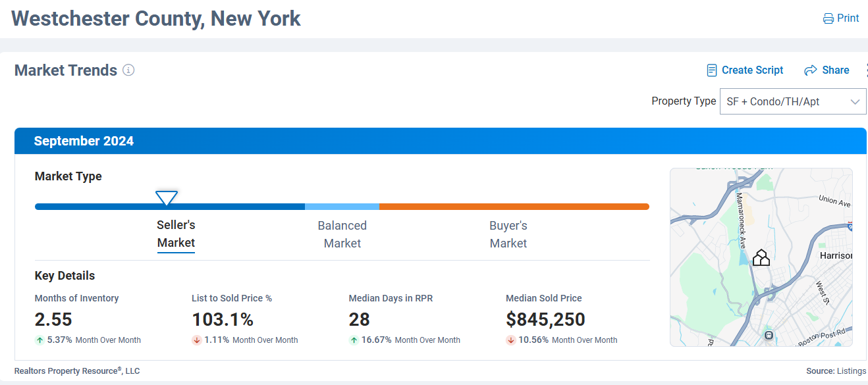Image resolution: width=868 pixels, height=385 pixels.
Task: Click the Share button
Action: (827, 70)
